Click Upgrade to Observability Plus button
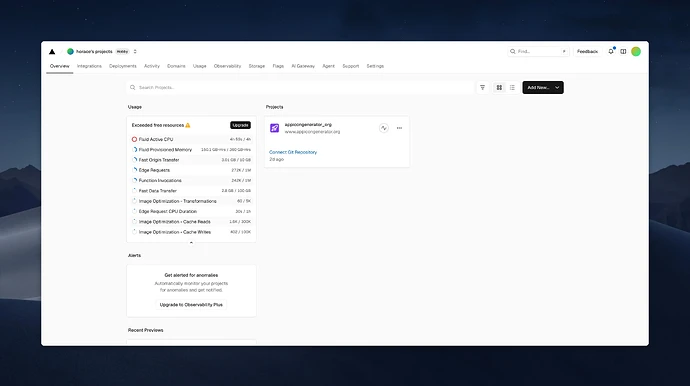This screenshot has height=386, width=690. click(x=191, y=305)
